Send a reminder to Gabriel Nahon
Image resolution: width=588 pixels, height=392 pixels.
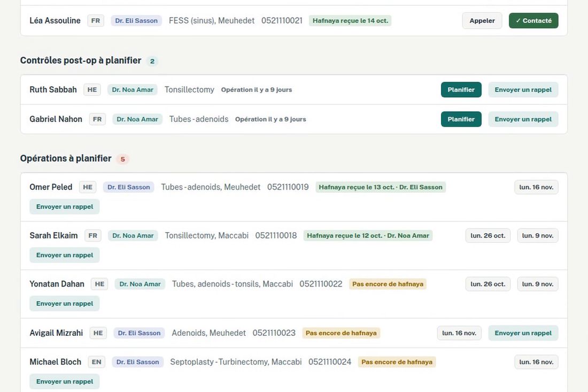coord(523,119)
